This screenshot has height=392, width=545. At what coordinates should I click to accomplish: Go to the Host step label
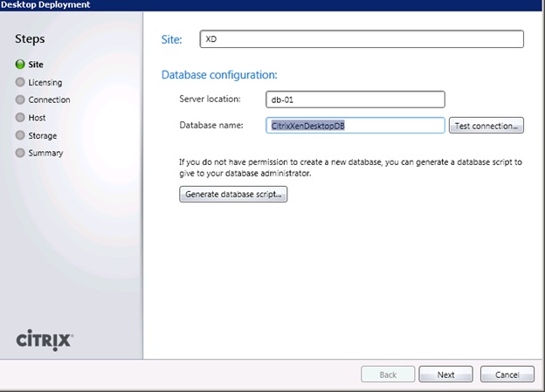click(x=37, y=118)
